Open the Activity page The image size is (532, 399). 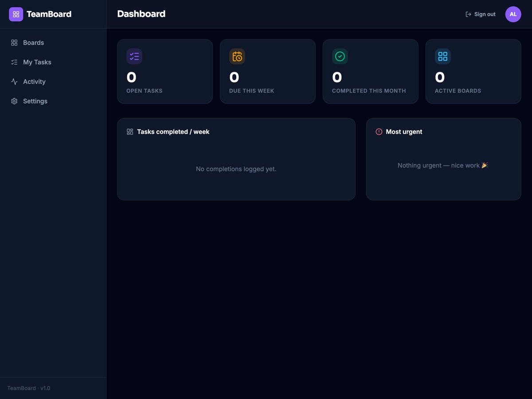click(53, 82)
